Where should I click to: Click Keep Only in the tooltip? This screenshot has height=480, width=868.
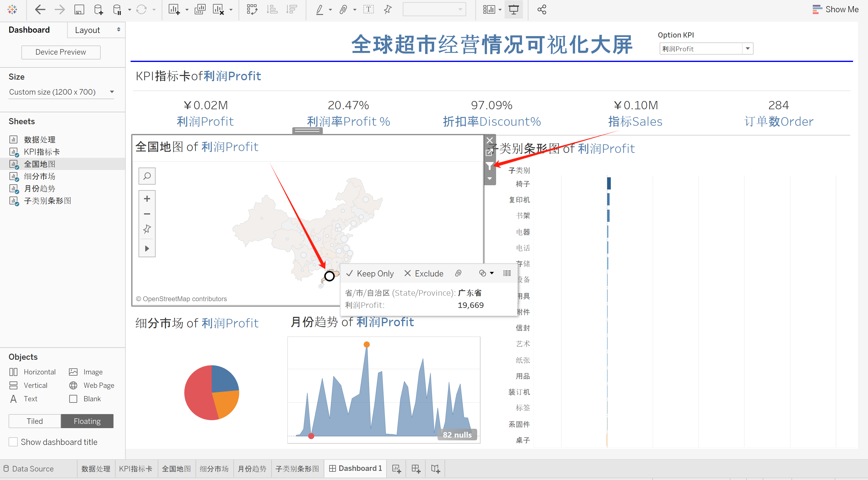click(370, 273)
